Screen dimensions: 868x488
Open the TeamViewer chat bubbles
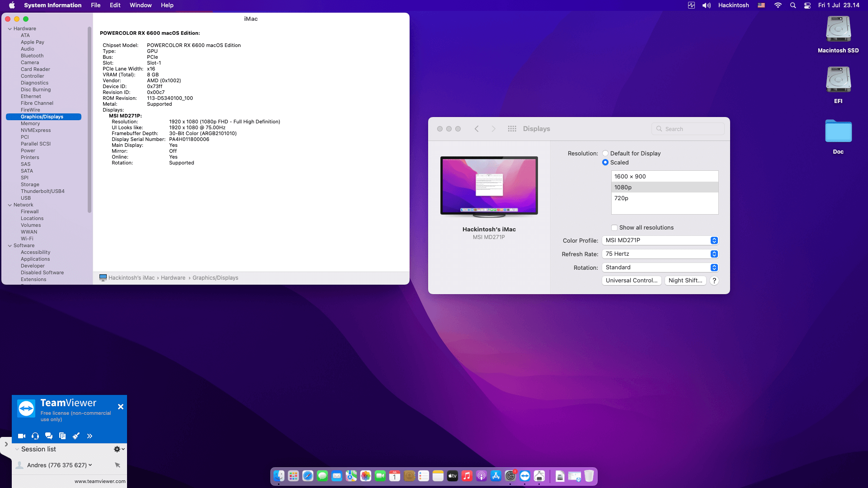(x=49, y=436)
